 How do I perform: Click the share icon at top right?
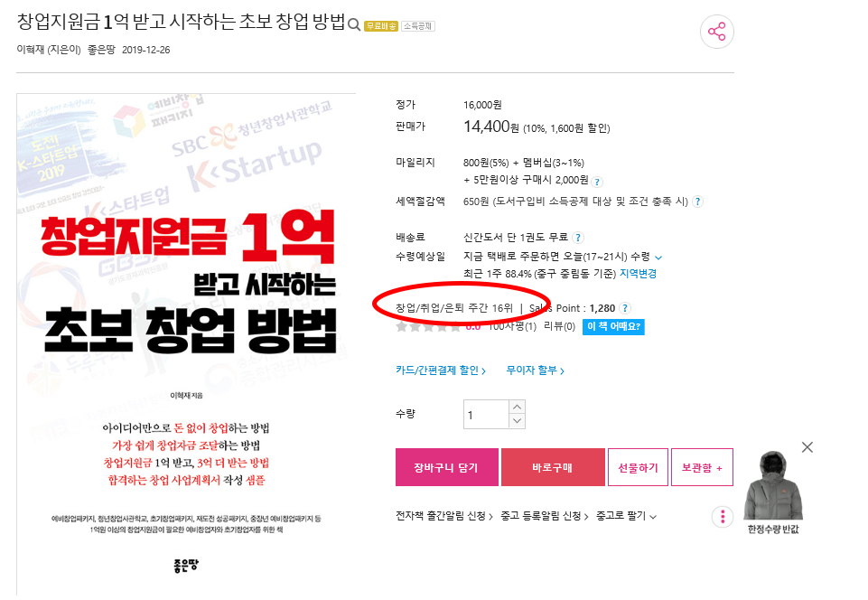tap(717, 32)
